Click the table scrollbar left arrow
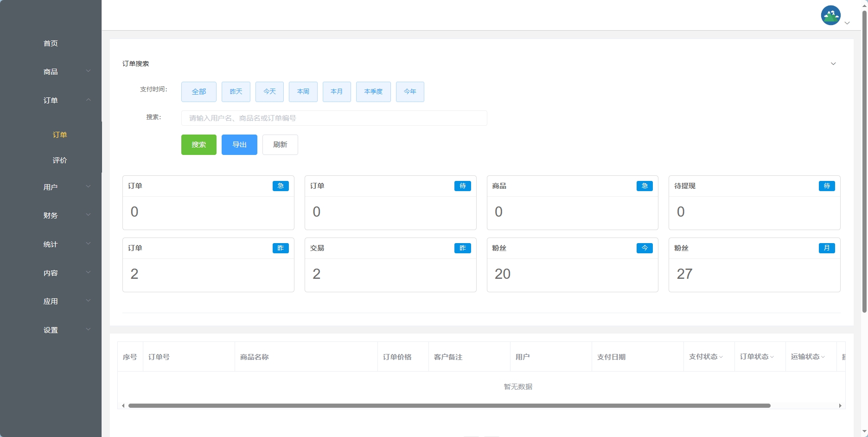Image resolution: width=868 pixels, height=437 pixels. (x=123, y=405)
